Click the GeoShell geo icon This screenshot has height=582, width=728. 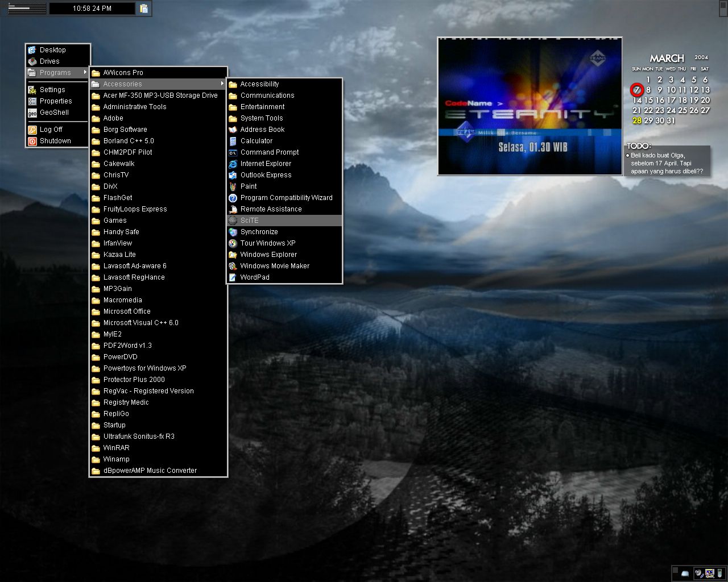pos(32,113)
